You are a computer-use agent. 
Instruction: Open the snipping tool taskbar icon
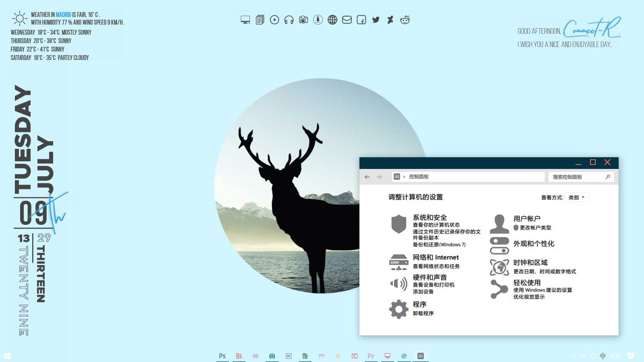coord(355,356)
